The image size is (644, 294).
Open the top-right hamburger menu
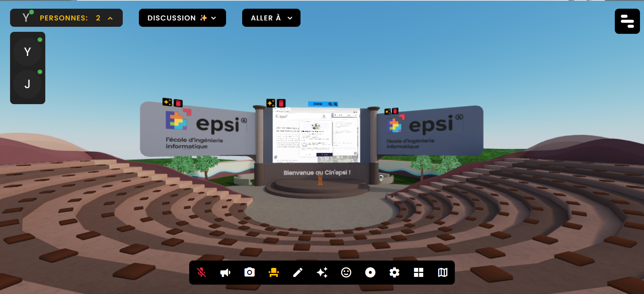[x=627, y=21]
